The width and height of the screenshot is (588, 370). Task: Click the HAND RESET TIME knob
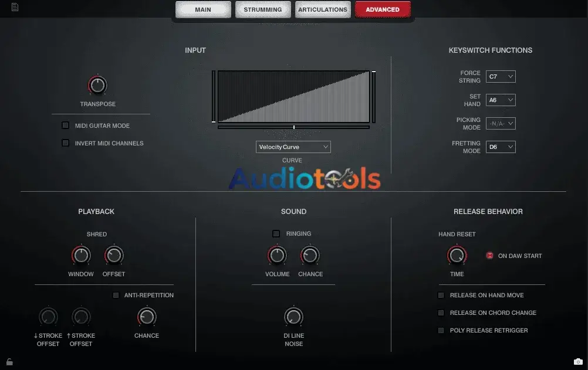pos(457,256)
